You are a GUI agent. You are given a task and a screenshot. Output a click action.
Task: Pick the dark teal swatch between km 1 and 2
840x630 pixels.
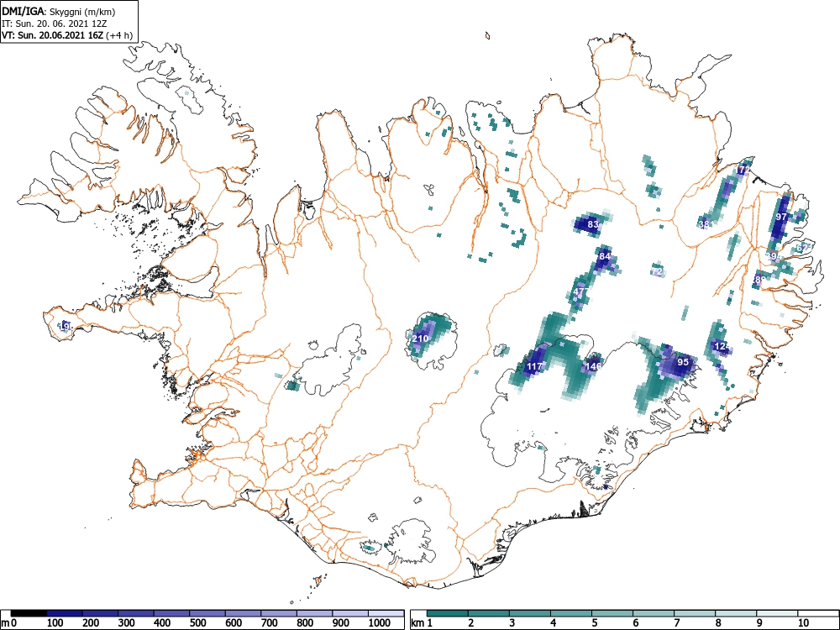tap(448, 613)
